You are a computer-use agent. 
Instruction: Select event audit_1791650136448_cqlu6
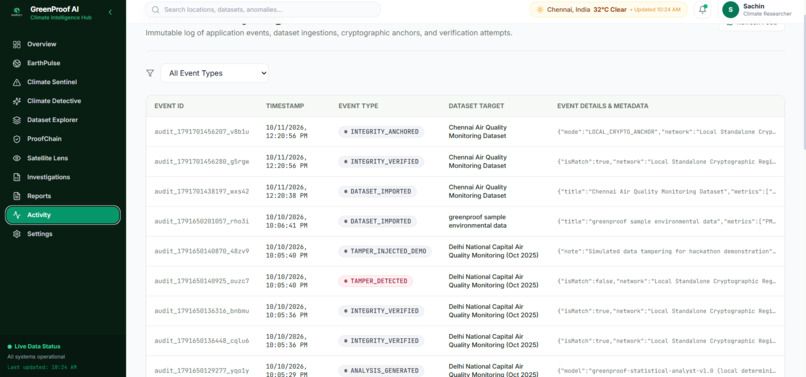(202, 341)
